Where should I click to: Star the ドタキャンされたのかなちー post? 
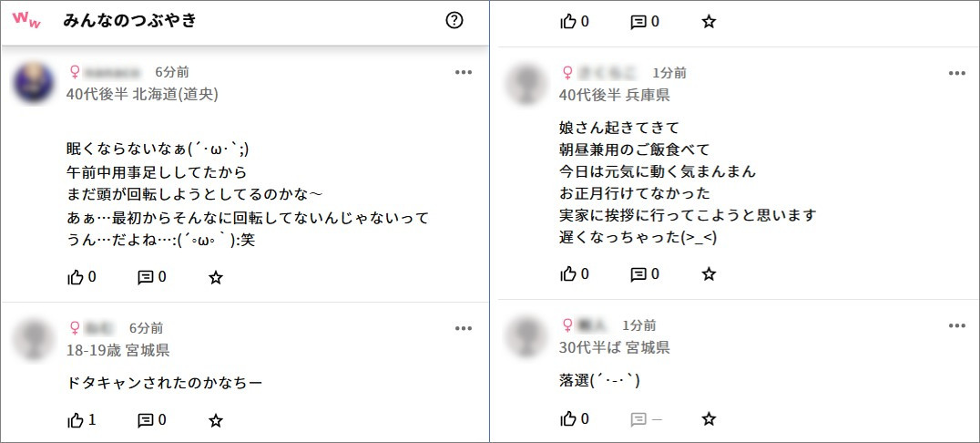[216, 420]
